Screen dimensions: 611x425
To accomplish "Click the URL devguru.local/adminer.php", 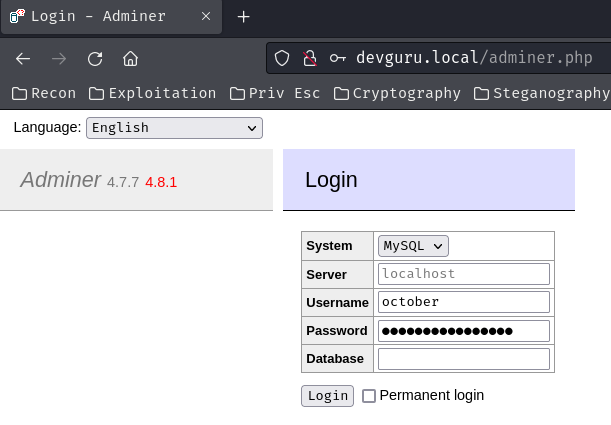I will click(x=474, y=58).
